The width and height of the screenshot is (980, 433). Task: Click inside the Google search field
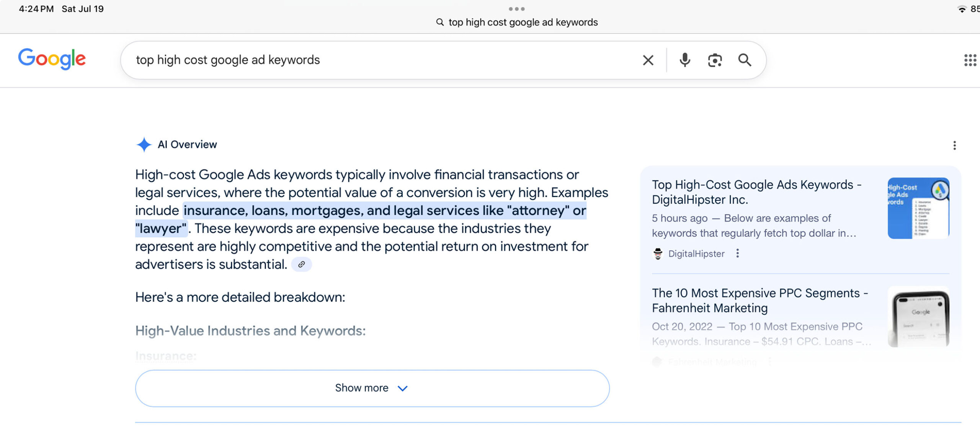pyautogui.click(x=383, y=60)
